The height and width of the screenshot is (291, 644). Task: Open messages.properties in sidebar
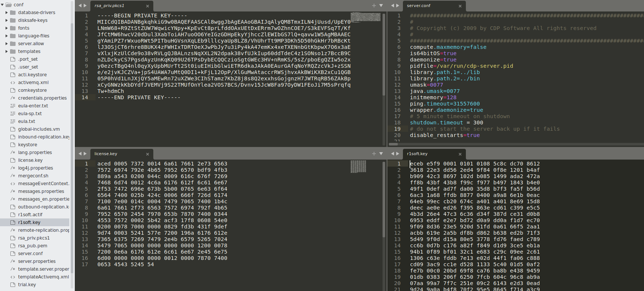41,191
